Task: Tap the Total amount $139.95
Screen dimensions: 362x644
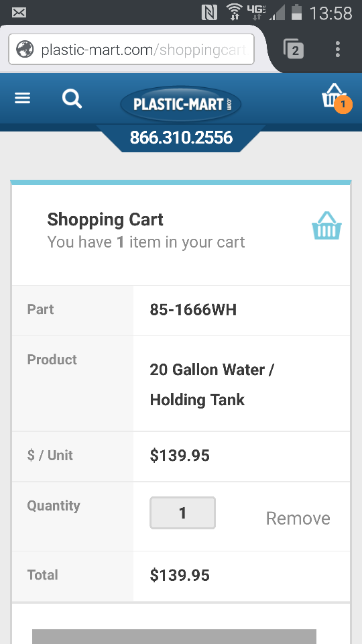Action: (180, 576)
